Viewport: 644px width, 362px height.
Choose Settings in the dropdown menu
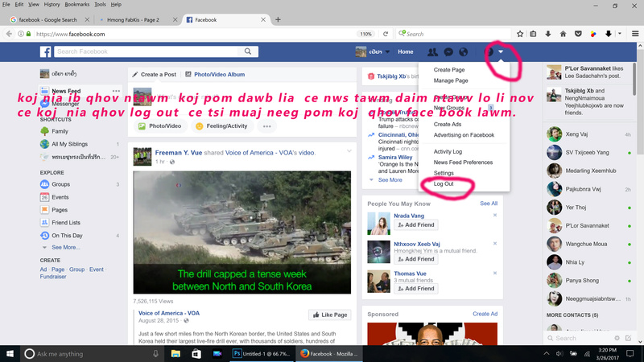(444, 173)
